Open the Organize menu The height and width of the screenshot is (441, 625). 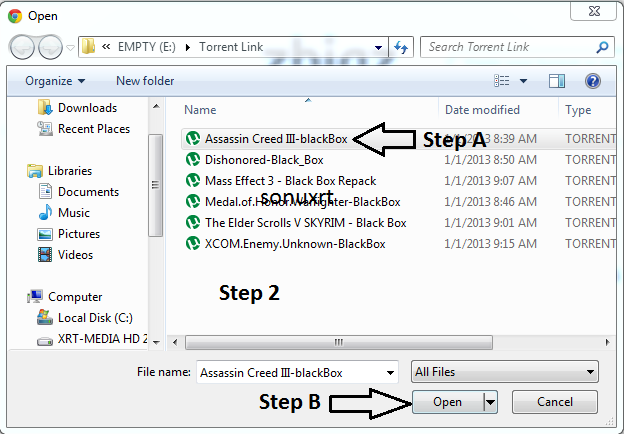tap(55, 81)
